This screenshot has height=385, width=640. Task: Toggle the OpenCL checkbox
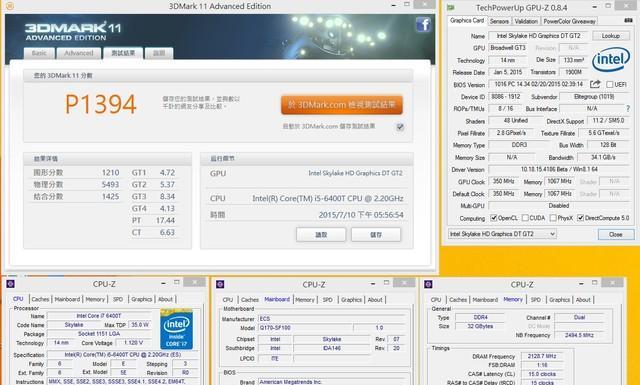493,218
